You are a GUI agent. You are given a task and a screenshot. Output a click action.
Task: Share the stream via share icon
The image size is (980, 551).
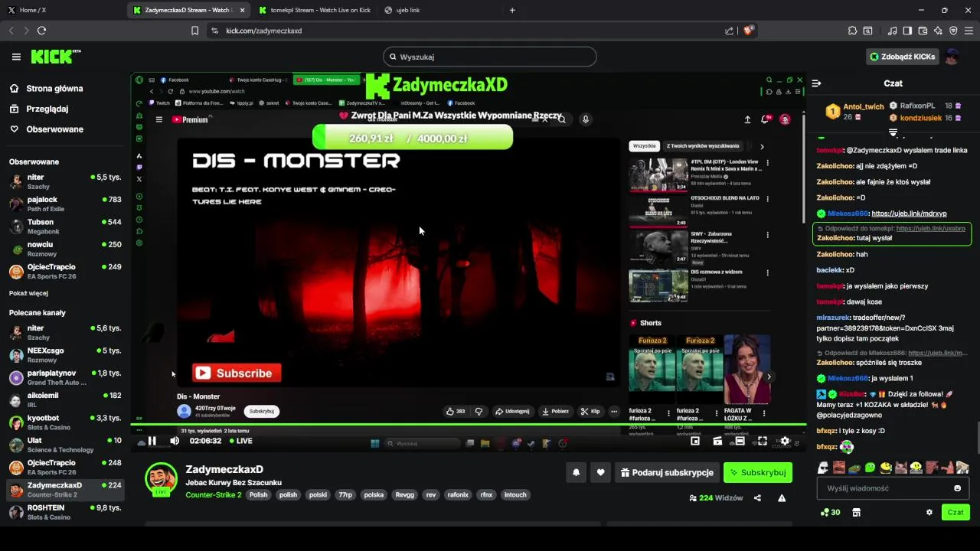click(757, 497)
